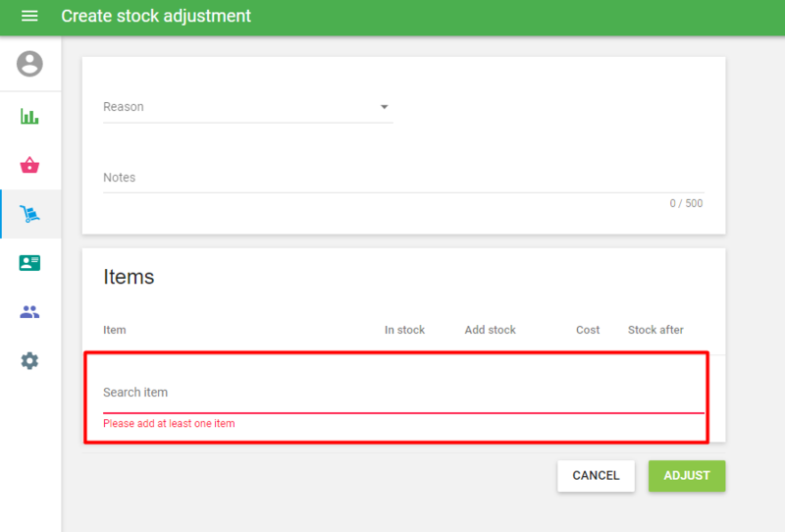Click into the Search item field

(x=402, y=393)
